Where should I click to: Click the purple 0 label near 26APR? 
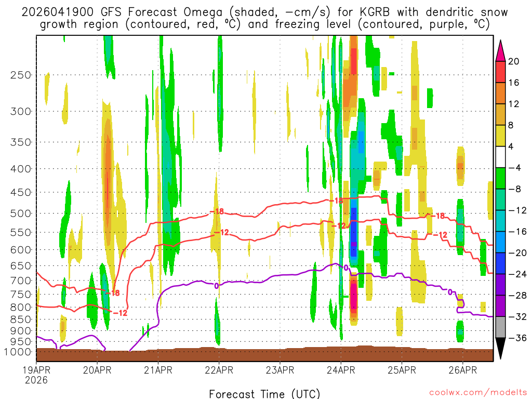(x=450, y=292)
